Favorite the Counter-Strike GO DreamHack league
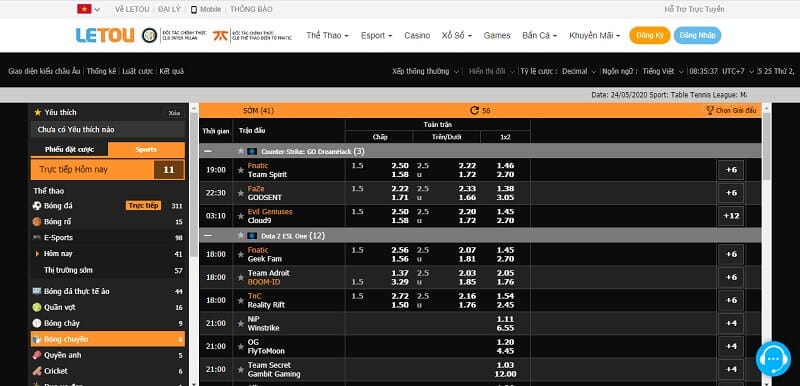 click(x=241, y=151)
